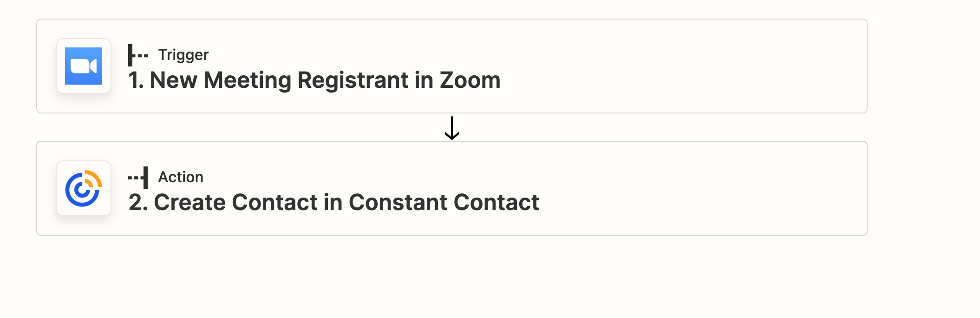Click the step number "2." in Action title
Viewport: 980px width, 318px height.
pos(138,202)
